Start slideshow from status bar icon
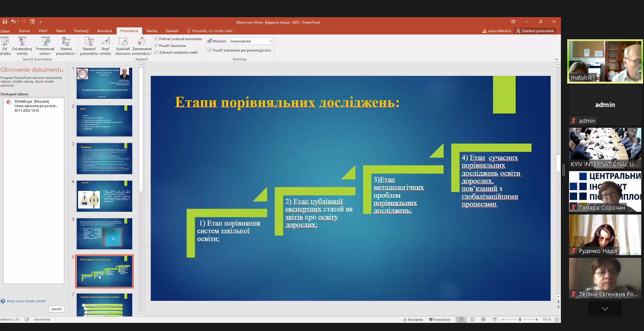 [495, 320]
